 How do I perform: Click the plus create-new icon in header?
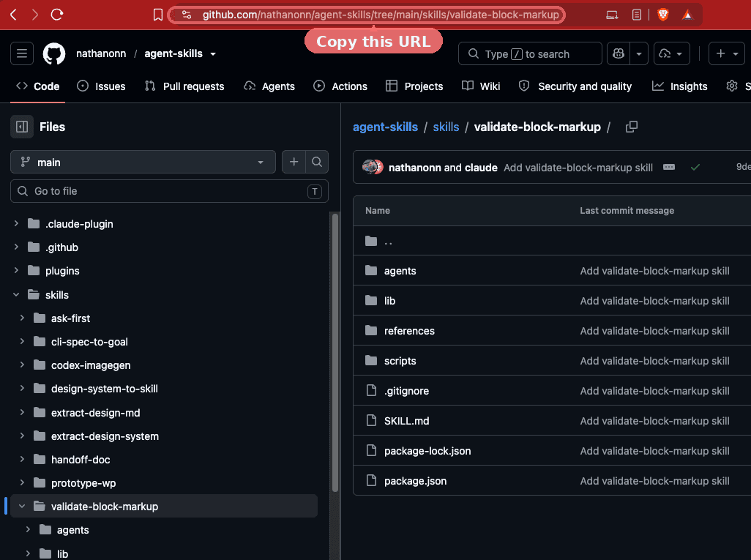click(x=720, y=53)
